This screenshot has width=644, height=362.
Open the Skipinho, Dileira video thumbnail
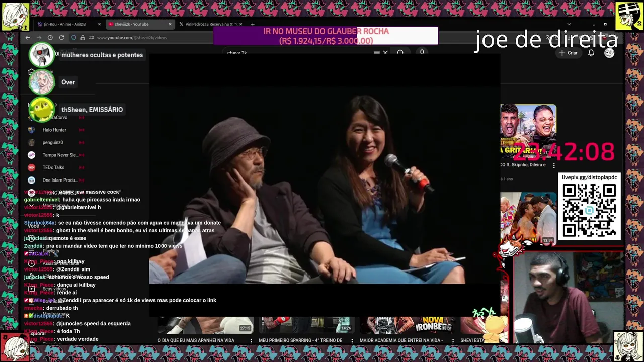point(528,131)
